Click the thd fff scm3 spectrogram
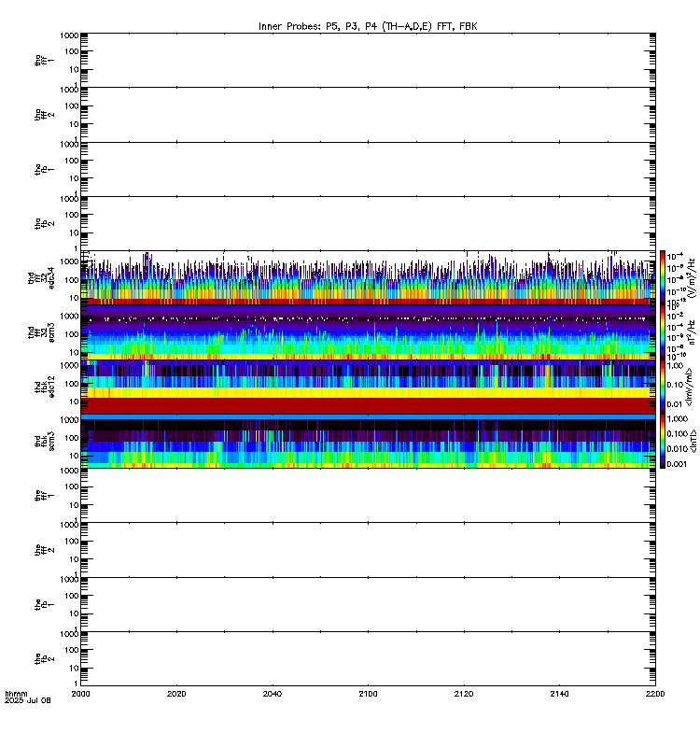The height and width of the screenshot is (747, 700). [368, 332]
